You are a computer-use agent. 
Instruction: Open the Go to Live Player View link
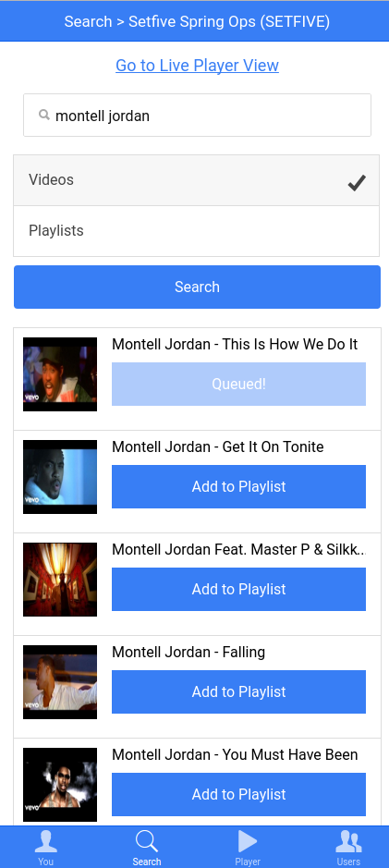click(x=197, y=66)
